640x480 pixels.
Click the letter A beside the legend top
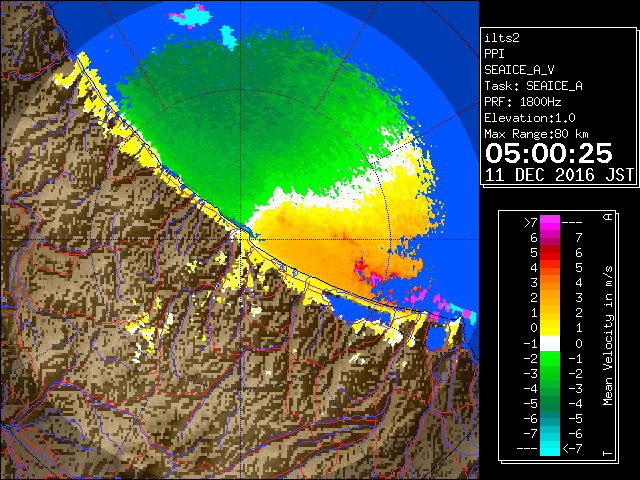point(608,217)
